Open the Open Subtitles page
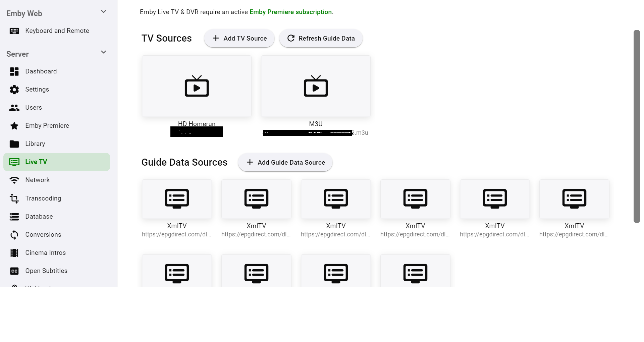The width and height of the screenshot is (644, 342). [56, 271]
